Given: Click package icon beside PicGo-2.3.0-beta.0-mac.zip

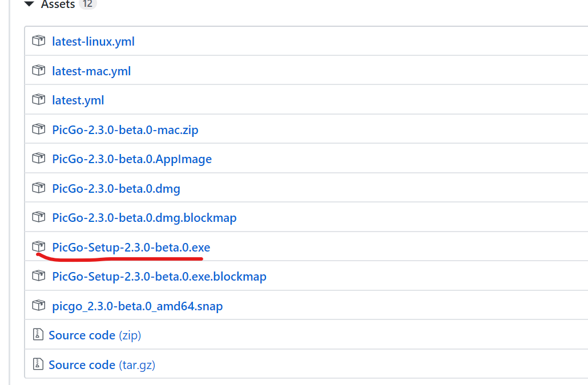Looking at the screenshot, I should coord(39,129).
